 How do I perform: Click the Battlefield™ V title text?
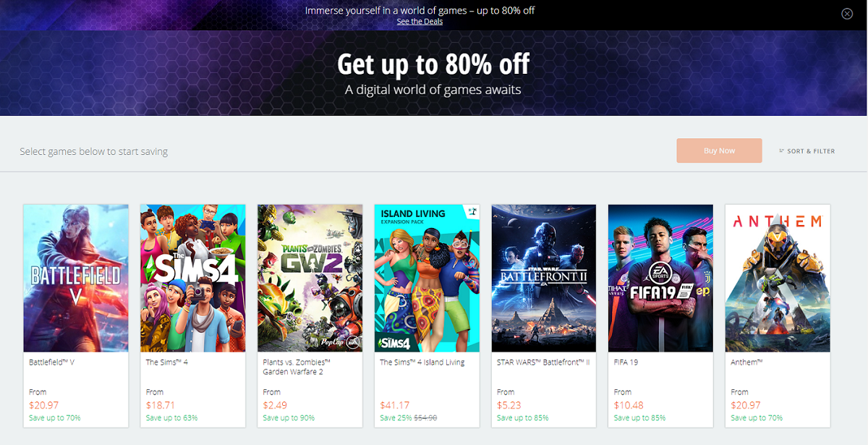click(x=52, y=363)
